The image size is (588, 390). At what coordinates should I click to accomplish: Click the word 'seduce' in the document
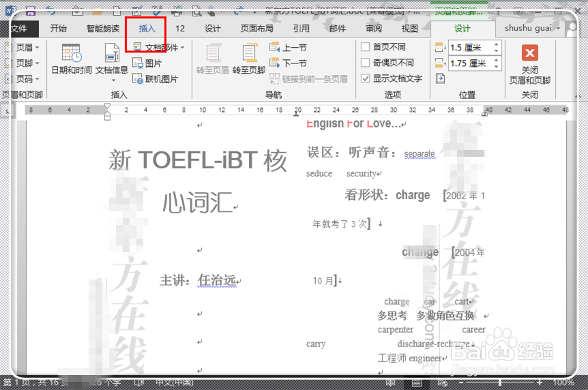click(319, 173)
